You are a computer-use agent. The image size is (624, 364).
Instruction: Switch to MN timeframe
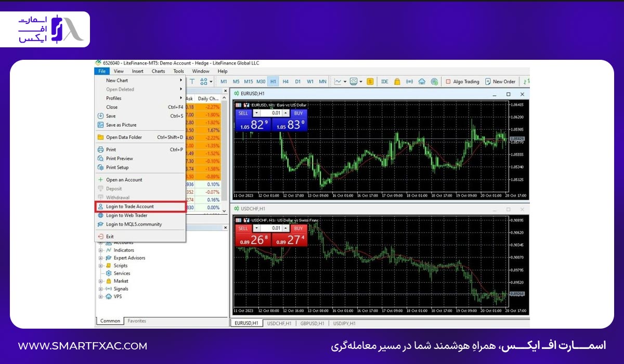(x=323, y=82)
